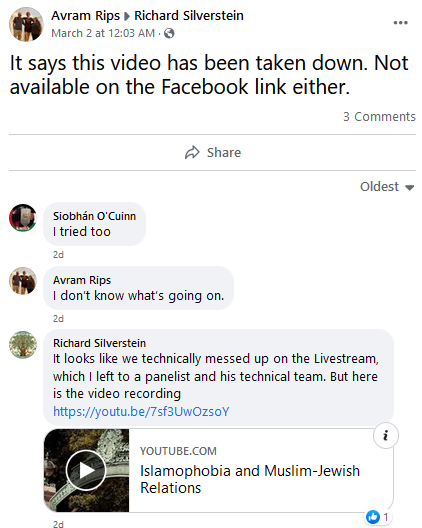
Task: Click the blue like reaction icon
Action: click(x=373, y=517)
